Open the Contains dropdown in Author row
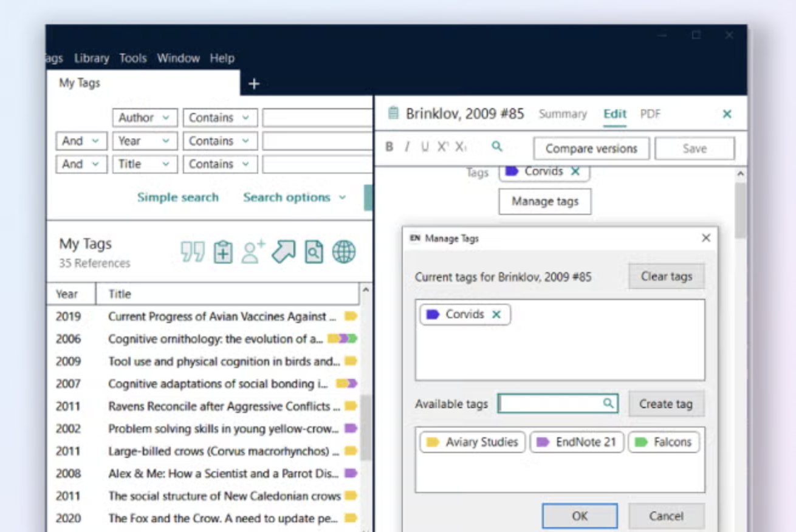 220,117
